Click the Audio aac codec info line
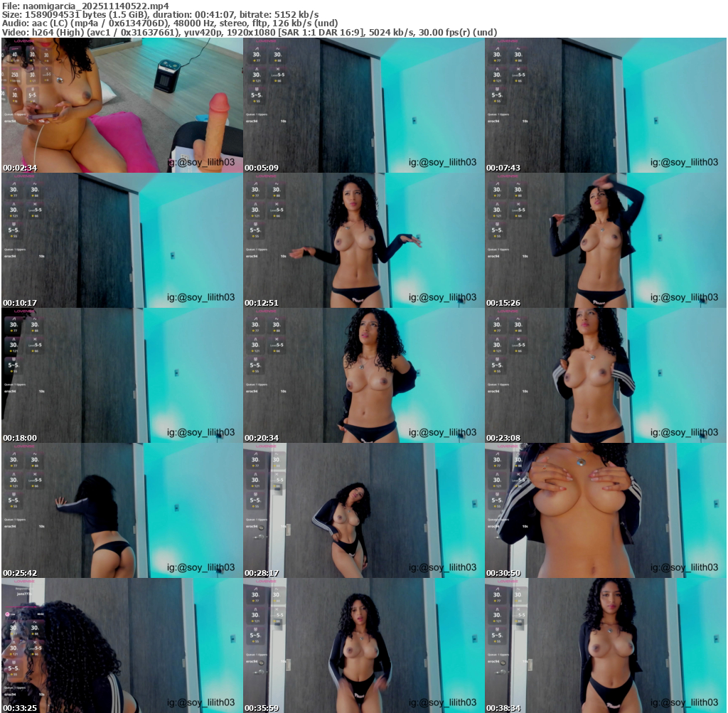Viewport: 728px width, 713px height. 170,23
